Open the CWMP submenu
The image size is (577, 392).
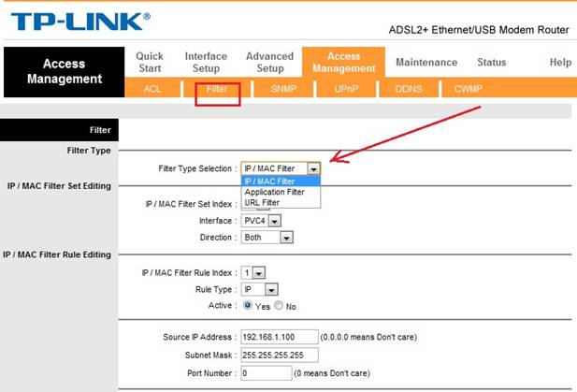click(x=469, y=88)
